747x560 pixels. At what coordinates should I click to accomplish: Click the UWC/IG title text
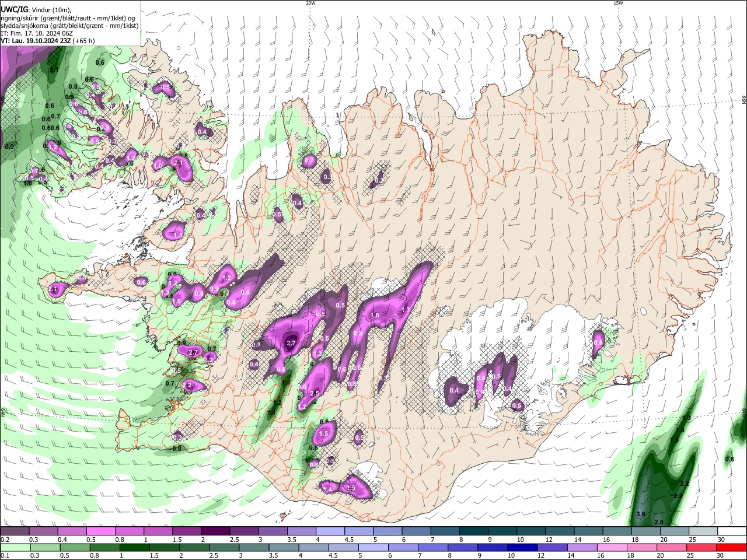pyautogui.click(x=13, y=10)
